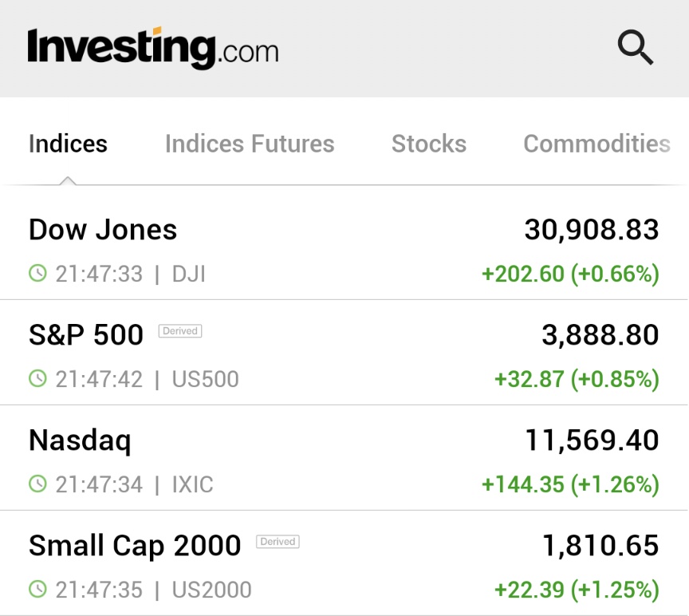Click the clock icon in S&P 500 row
Image resolution: width=689 pixels, height=616 pixels.
tap(37, 378)
